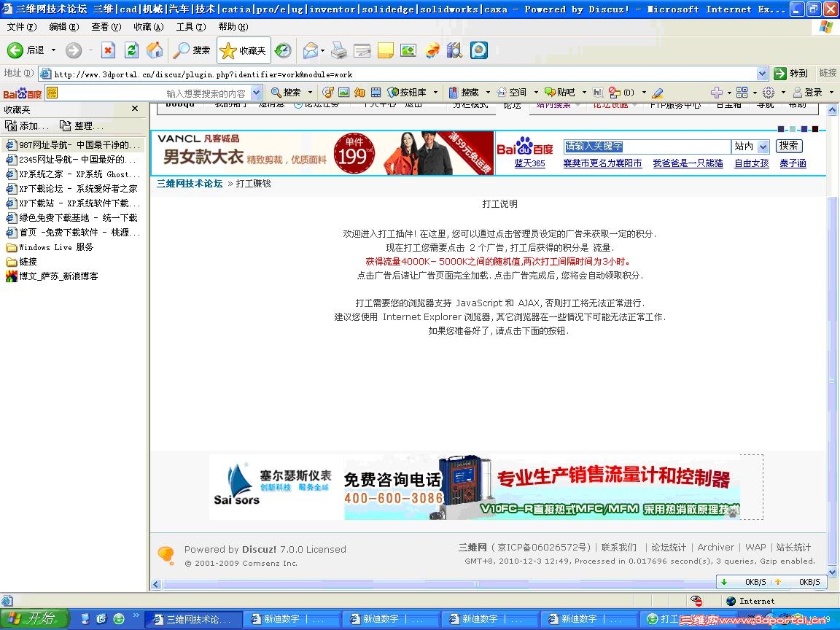Click the yellow note icon in toolbar
The width and height of the screenshot is (840, 630).
tap(385, 50)
